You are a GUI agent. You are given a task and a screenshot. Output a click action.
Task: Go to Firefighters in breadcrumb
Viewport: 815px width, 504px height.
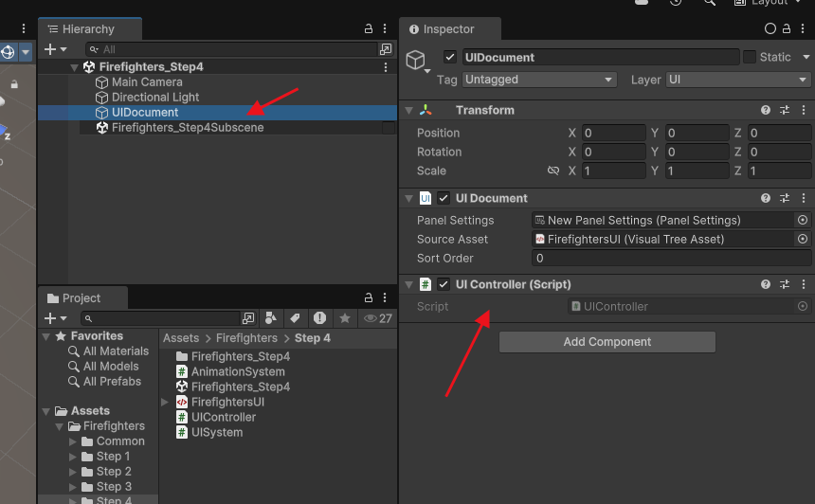click(x=246, y=337)
